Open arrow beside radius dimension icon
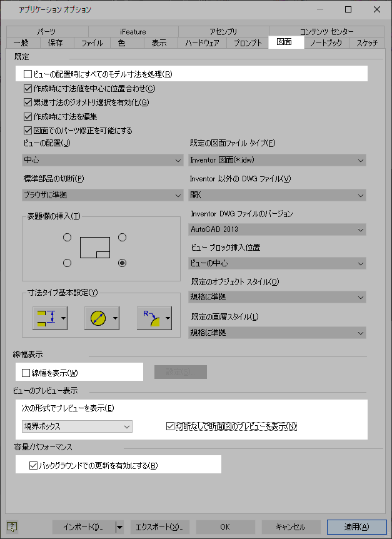Viewport: 392px width, 539px height. pyautogui.click(x=168, y=318)
